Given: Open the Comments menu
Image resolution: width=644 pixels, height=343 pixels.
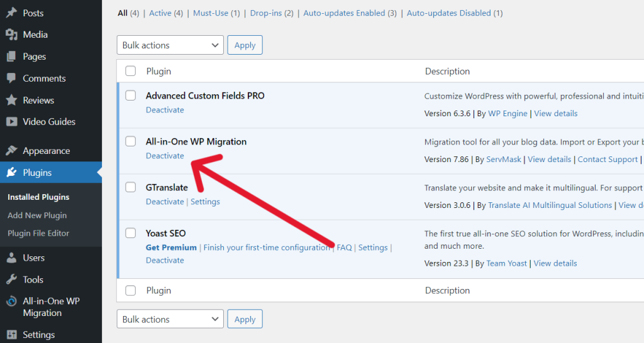Looking at the screenshot, I should pyautogui.click(x=44, y=79).
